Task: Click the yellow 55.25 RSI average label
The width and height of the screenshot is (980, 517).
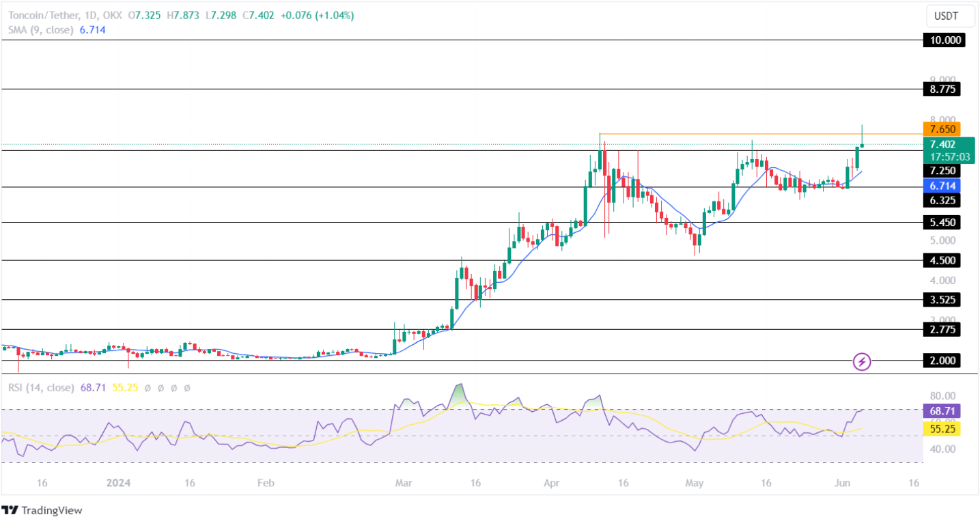Action: coord(942,429)
